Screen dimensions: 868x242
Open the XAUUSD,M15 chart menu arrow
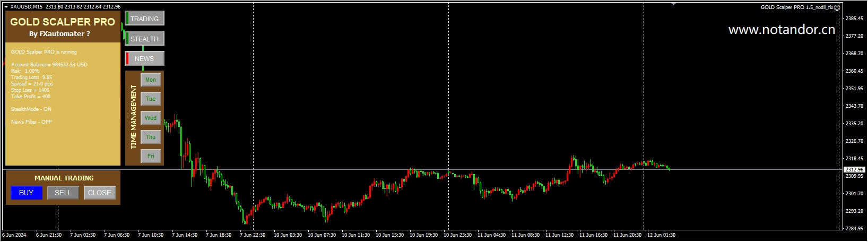(6, 7)
